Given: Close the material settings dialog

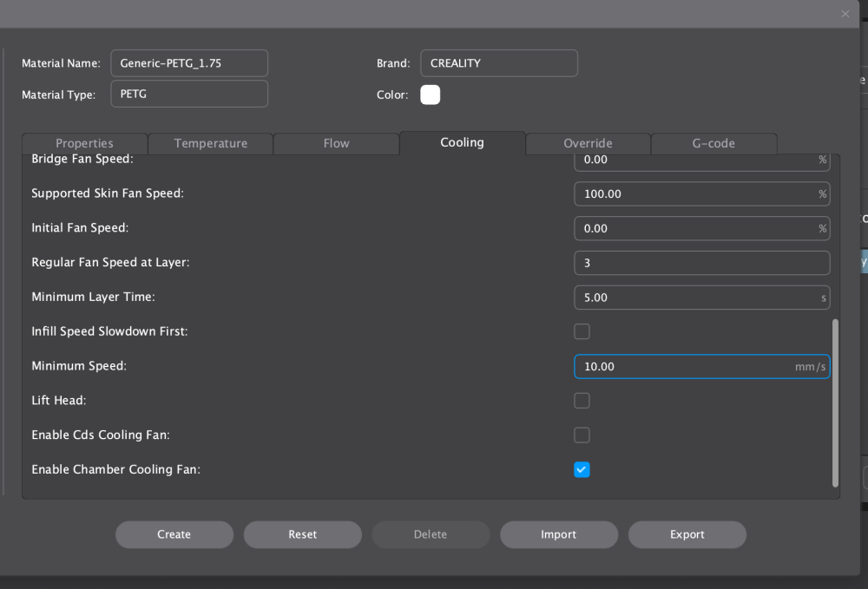Looking at the screenshot, I should [x=845, y=14].
